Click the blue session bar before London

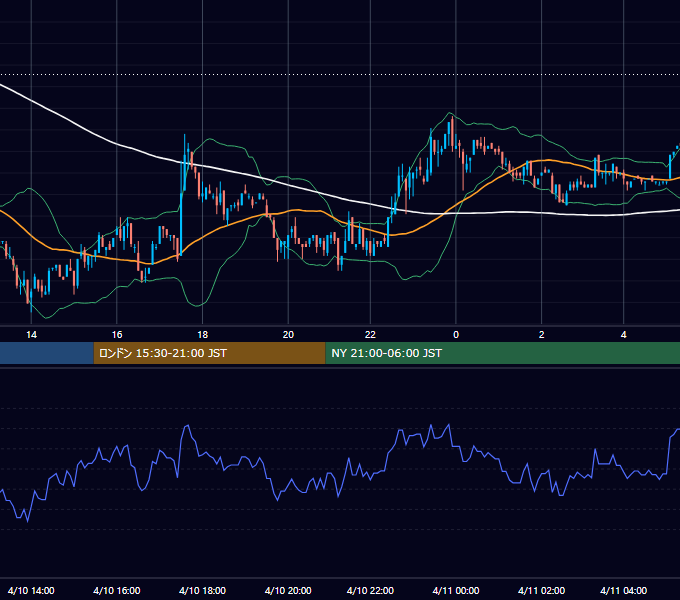click(47, 353)
